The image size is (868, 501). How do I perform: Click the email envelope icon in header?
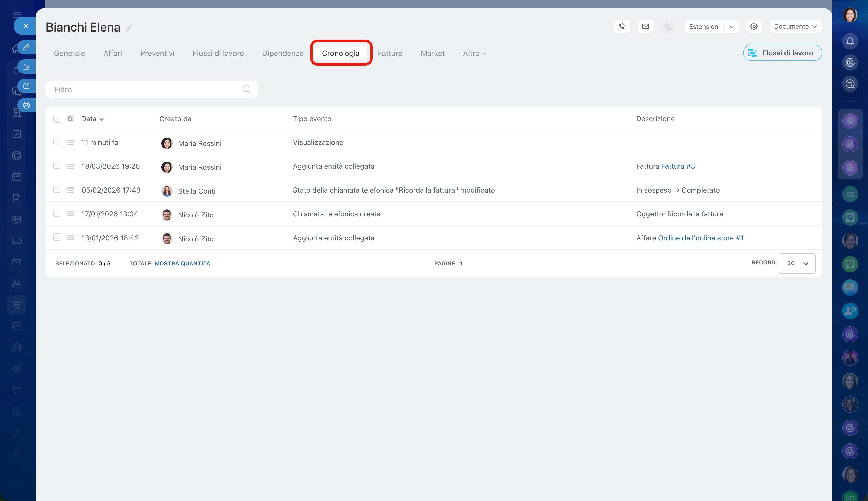pyautogui.click(x=645, y=26)
